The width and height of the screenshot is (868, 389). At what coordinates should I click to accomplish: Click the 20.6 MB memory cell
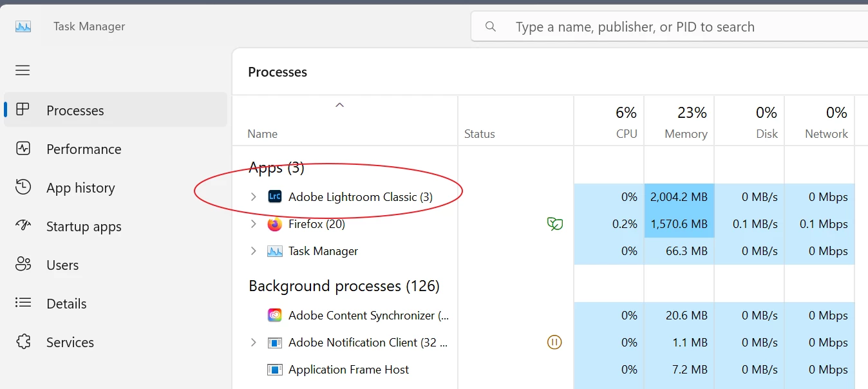(x=679, y=316)
